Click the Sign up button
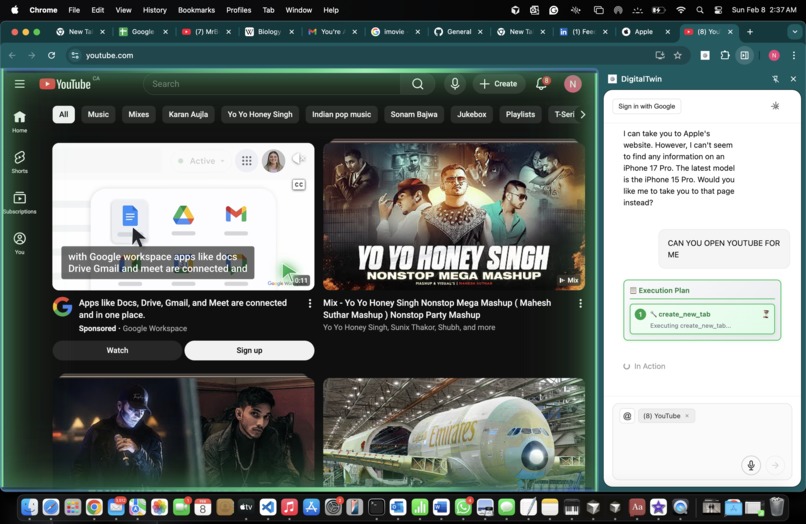Screen dimensions: 806x524 click(249, 350)
